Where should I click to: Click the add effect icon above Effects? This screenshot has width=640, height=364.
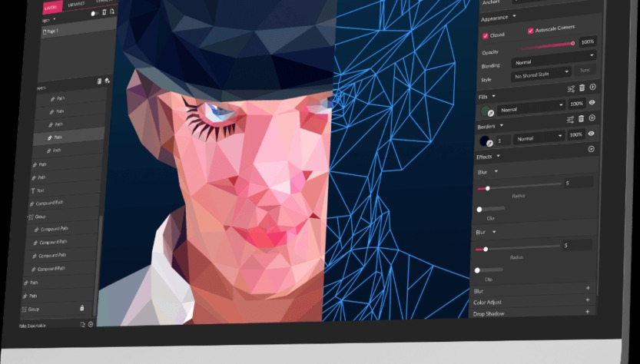coord(591,149)
